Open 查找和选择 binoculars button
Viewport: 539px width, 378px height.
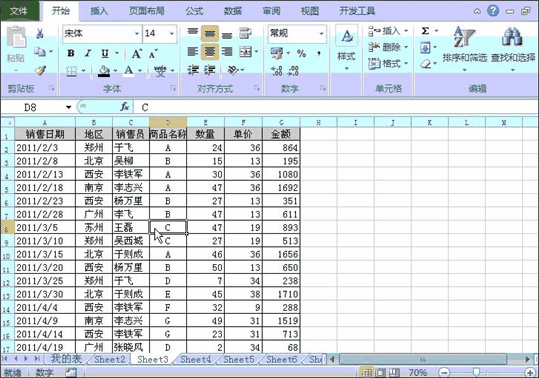[513, 48]
